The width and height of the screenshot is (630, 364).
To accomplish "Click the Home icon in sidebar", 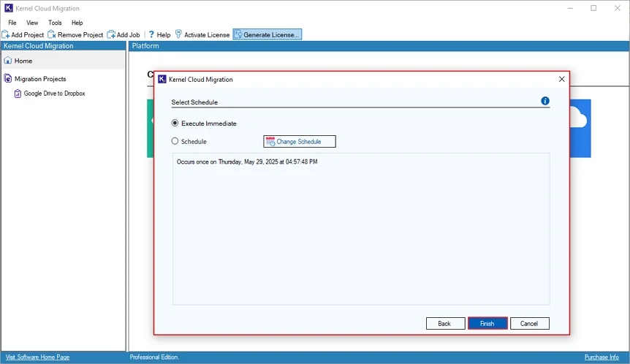I will pos(7,61).
